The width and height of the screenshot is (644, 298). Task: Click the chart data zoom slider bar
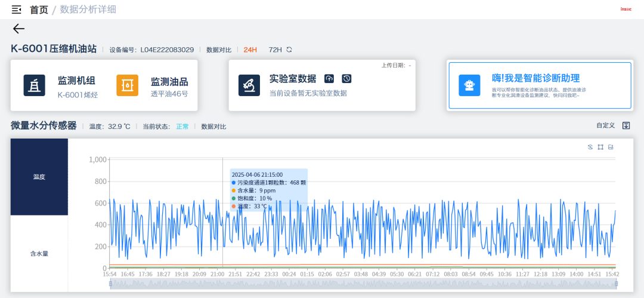pos(363,284)
